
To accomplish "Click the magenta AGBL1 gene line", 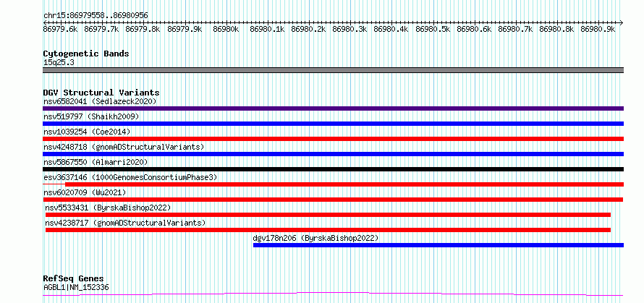I will tap(333, 294).
